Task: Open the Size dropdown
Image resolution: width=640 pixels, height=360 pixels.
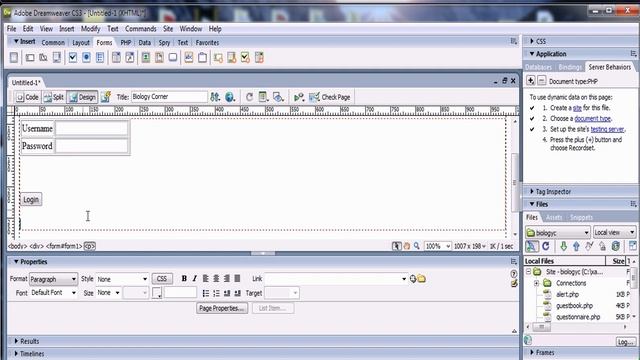Action: tap(108, 293)
